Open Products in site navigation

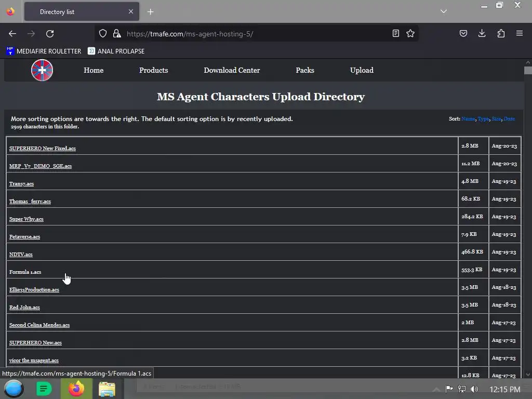point(153,70)
